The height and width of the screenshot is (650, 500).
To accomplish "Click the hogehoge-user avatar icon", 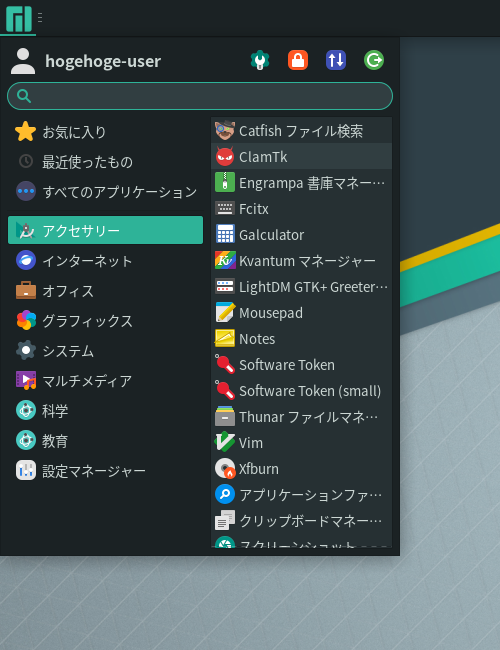I will [23, 61].
